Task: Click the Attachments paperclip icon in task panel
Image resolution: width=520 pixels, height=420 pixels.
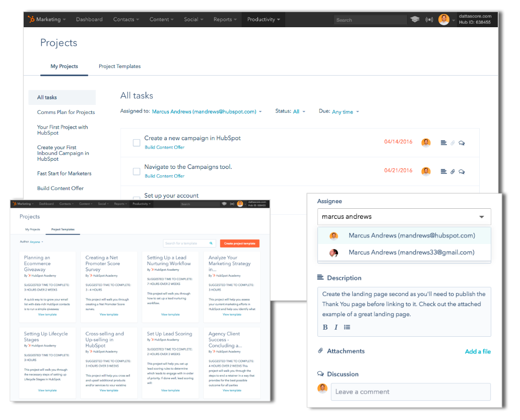Action: 320,350
